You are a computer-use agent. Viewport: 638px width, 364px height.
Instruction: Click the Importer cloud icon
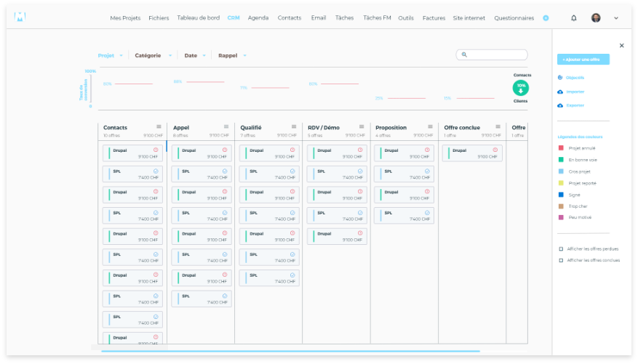pyautogui.click(x=560, y=92)
